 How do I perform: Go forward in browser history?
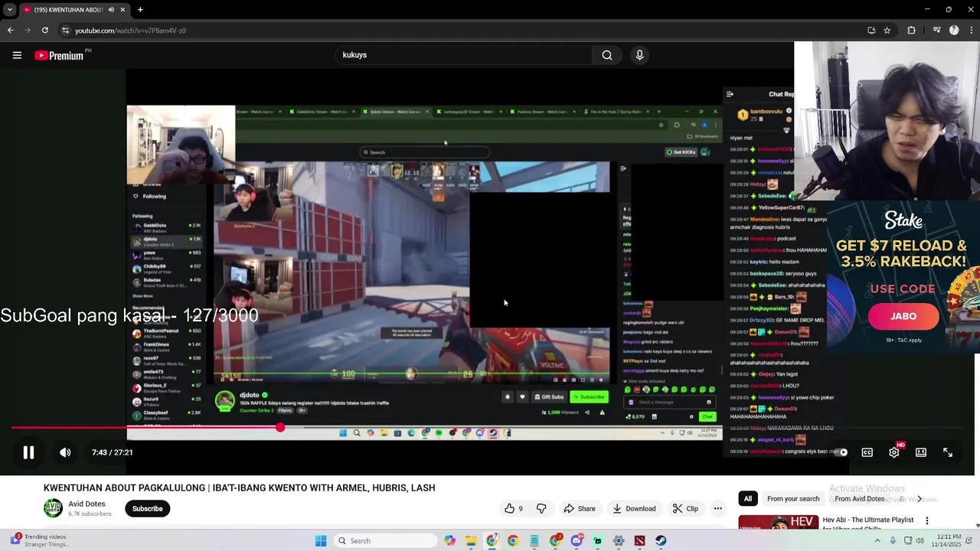(28, 31)
